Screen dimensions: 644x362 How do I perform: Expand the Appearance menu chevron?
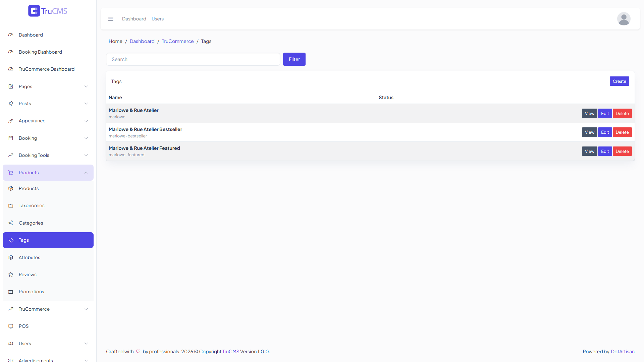coord(86,121)
